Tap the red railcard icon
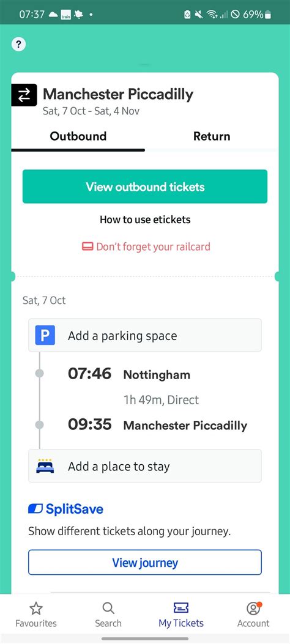Viewport: 290px width, 644px height. coord(87,246)
